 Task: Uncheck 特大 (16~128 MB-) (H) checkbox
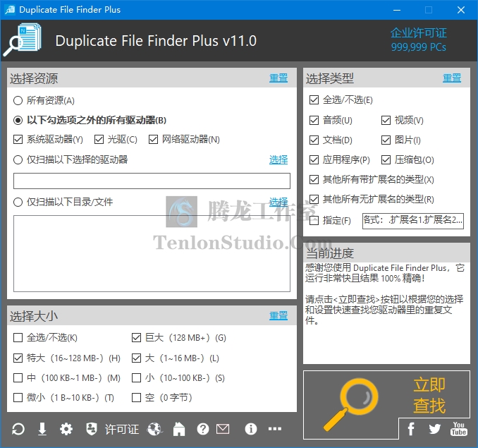pos(18,358)
